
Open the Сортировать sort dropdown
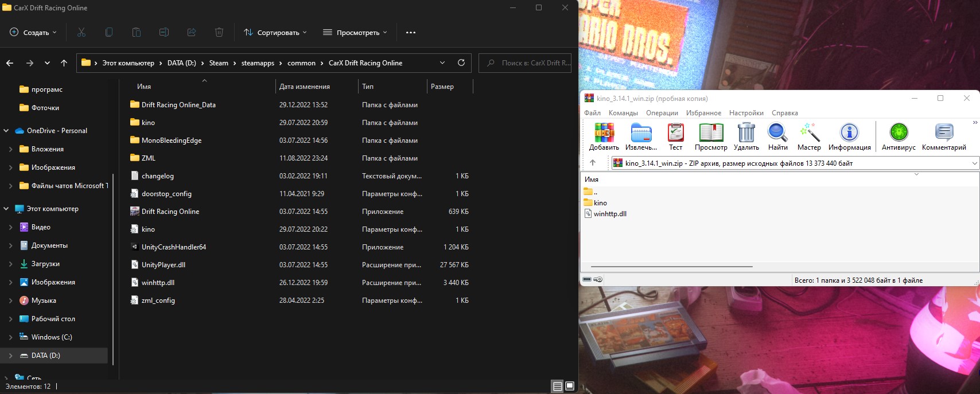click(x=275, y=33)
